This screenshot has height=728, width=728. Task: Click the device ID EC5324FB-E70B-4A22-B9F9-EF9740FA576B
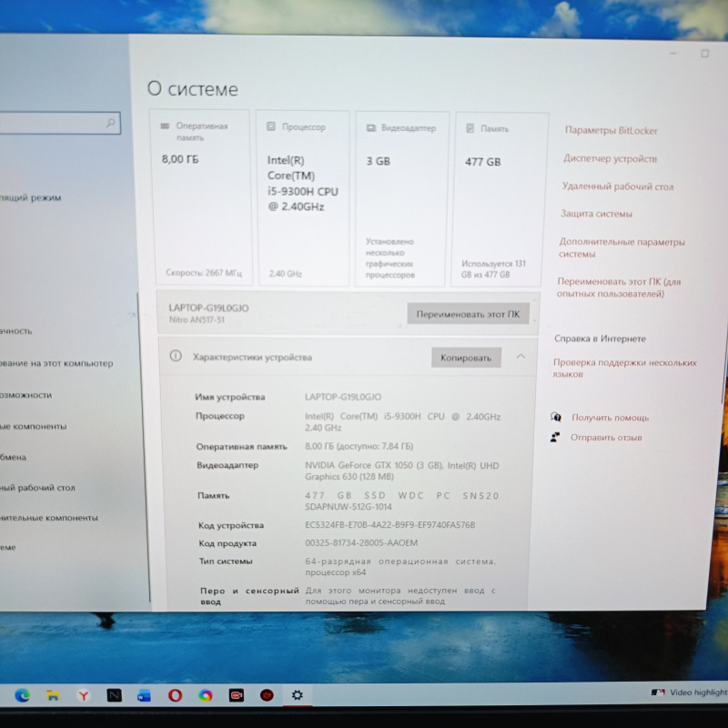click(389, 525)
